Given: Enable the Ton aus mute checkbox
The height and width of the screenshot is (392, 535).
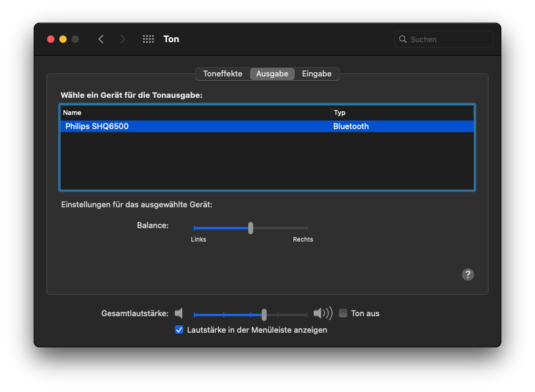Looking at the screenshot, I should (x=343, y=313).
